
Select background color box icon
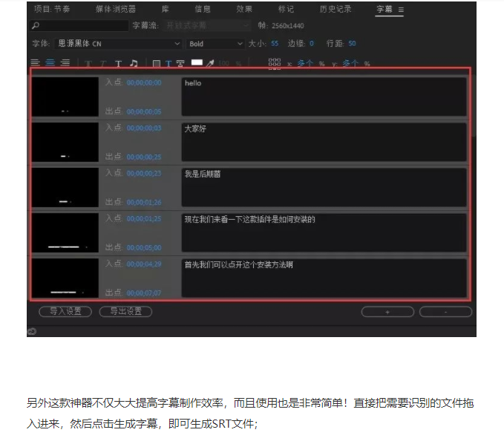(x=157, y=64)
